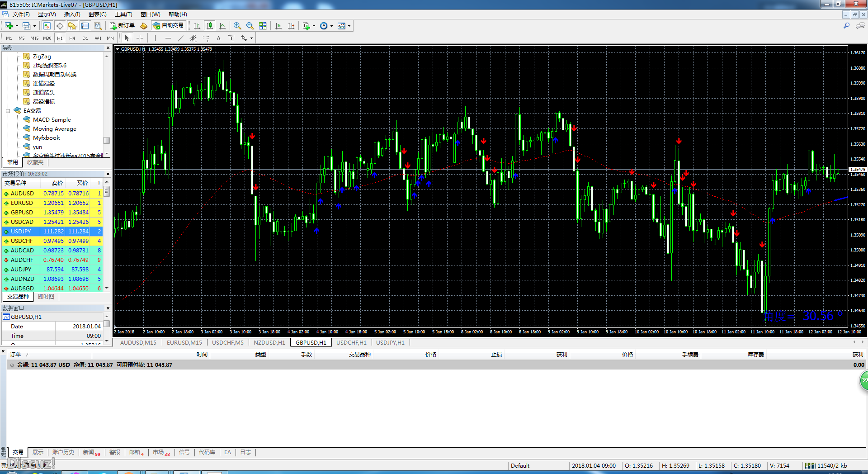Viewport: 868px width, 474px height.
Task: Tile chart windows icon
Action: tap(263, 26)
